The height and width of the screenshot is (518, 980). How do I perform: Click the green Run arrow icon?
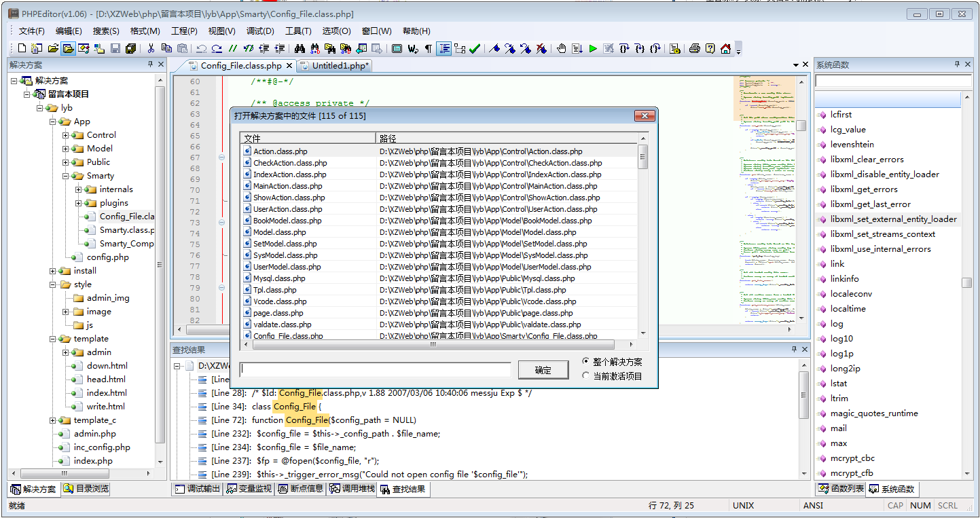click(x=593, y=48)
